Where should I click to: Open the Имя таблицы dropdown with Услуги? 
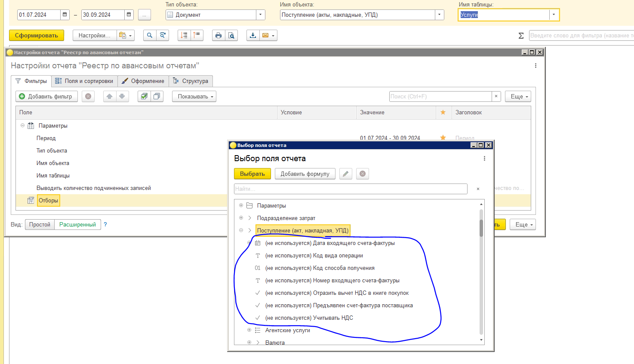[554, 15]
